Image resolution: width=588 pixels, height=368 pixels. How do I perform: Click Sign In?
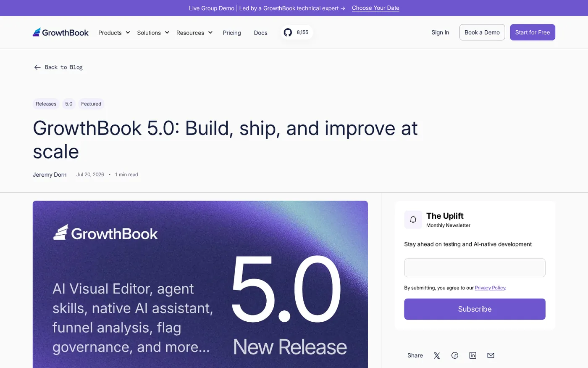(440, 32)
